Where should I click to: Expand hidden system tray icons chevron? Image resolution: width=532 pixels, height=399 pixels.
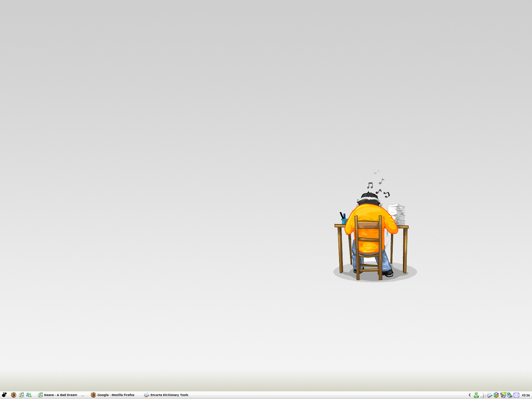469,395
